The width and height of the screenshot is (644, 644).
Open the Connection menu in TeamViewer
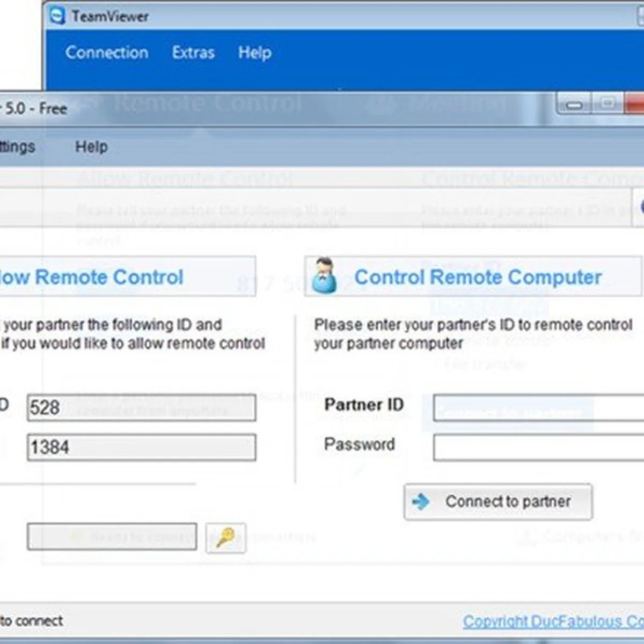pyautogui.click(x=107, y=53)
